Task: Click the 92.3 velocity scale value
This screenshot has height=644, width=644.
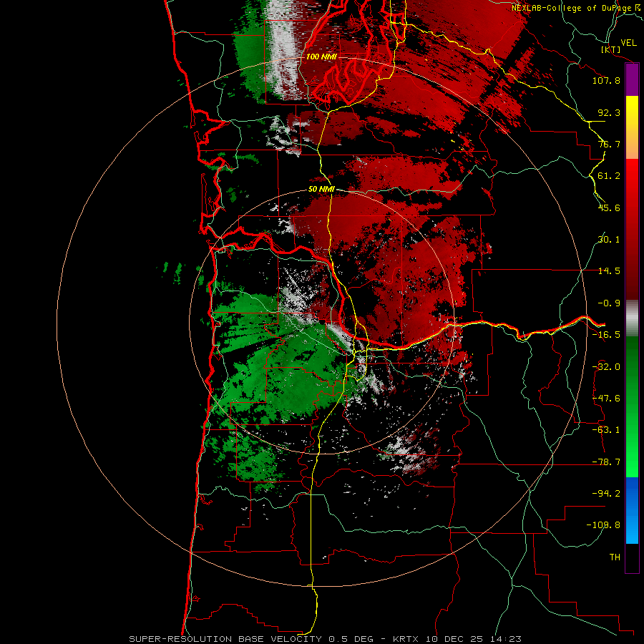Action: point(609,112)
